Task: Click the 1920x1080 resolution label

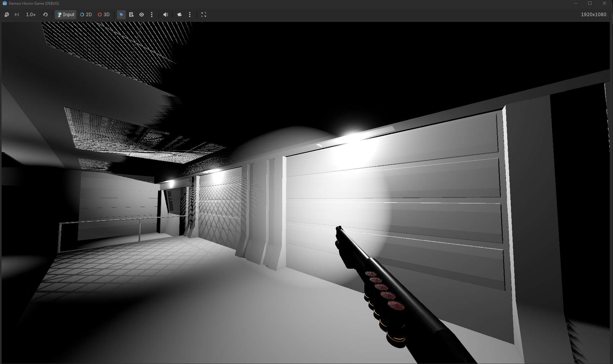Action: coord(594,15)
